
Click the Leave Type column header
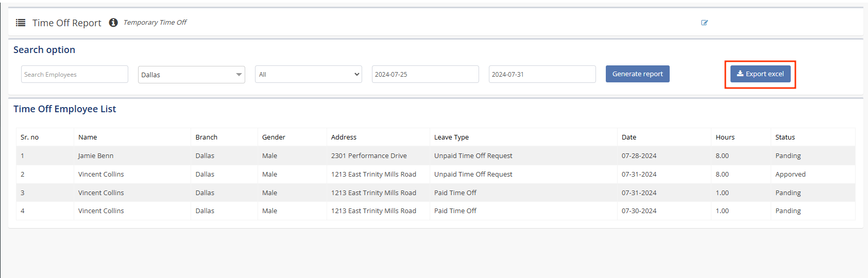coord(451,137)
